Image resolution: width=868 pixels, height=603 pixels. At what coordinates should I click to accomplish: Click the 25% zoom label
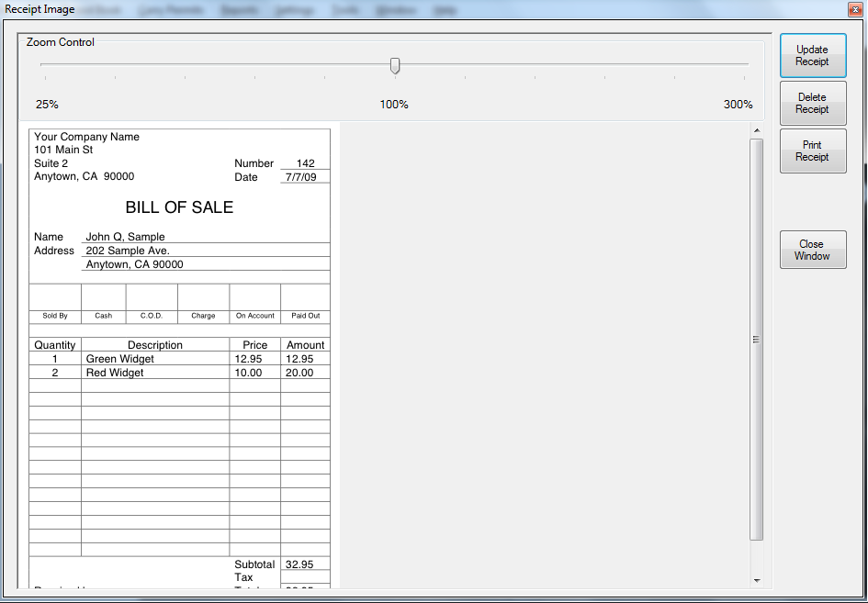[47, 105]
